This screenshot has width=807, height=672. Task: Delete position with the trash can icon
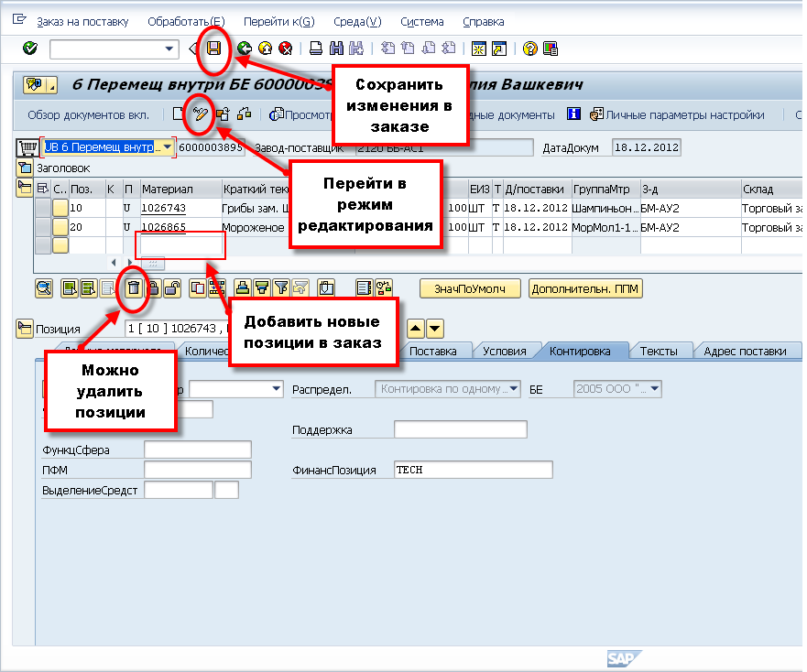134,288
